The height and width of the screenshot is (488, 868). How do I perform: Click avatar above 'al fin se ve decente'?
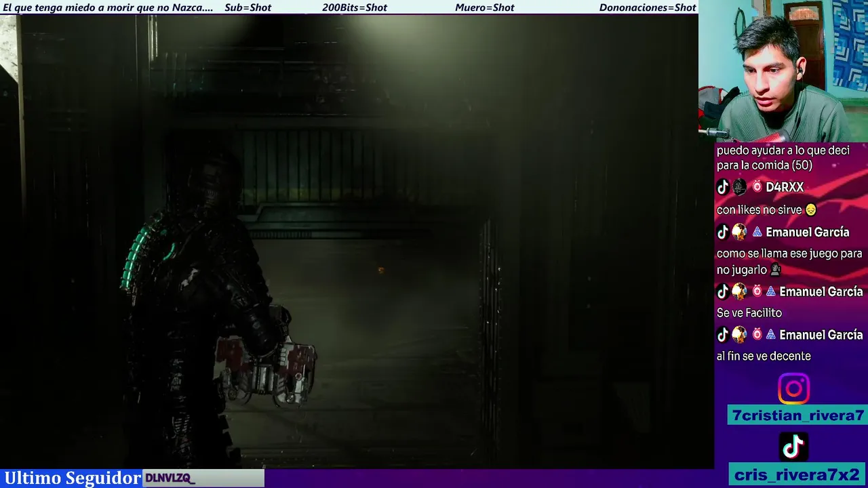(739, 335)
